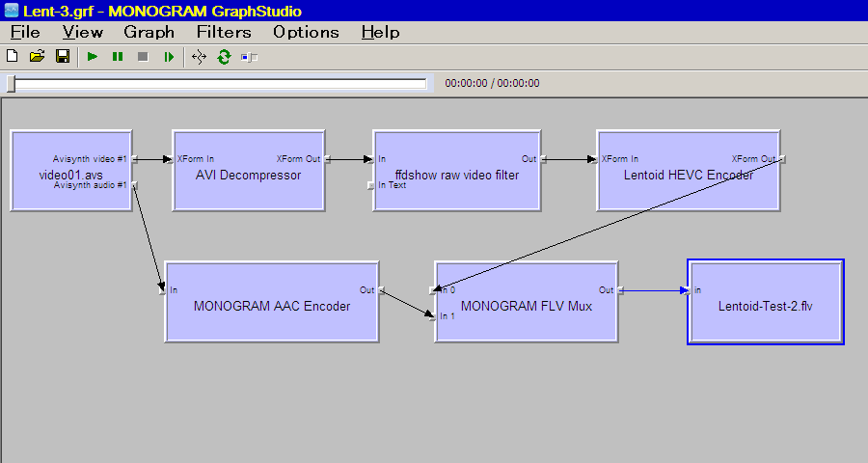Select the Lentoid-Test-2.flv writer filter
Image resolution: width=868 pixels, height=463 pixels.
coord(766,302)
